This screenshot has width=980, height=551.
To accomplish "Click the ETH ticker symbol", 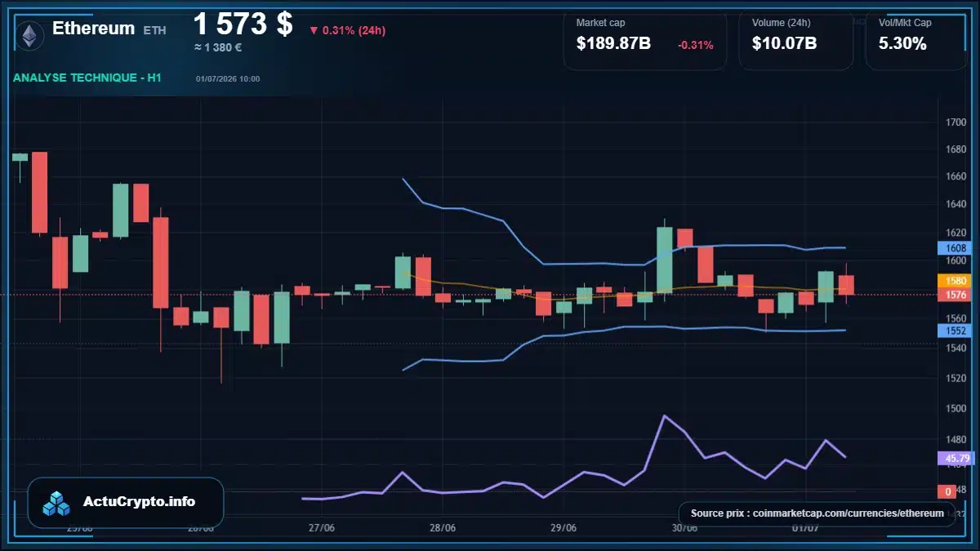I will [x=154, y=30].
